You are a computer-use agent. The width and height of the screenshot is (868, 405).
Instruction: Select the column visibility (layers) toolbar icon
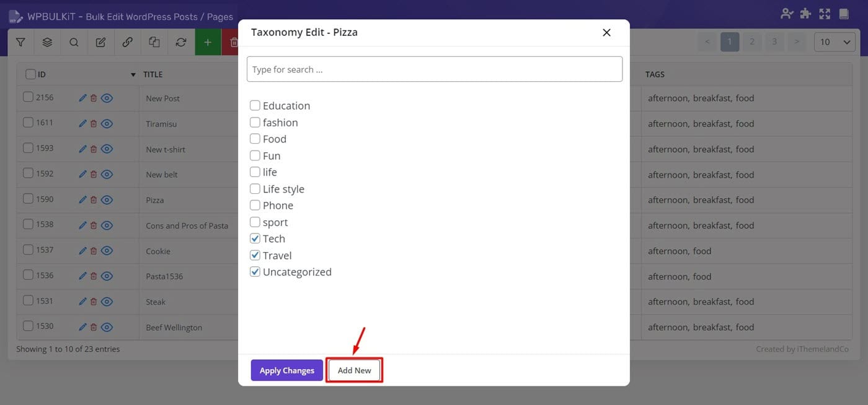[47, 41]
